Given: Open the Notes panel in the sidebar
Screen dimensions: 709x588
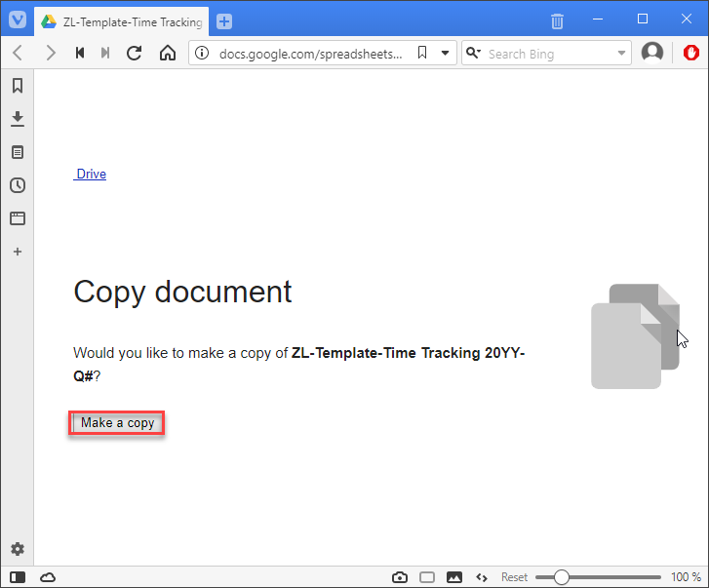Looking at the screenshot, I should tap(17, 152).
